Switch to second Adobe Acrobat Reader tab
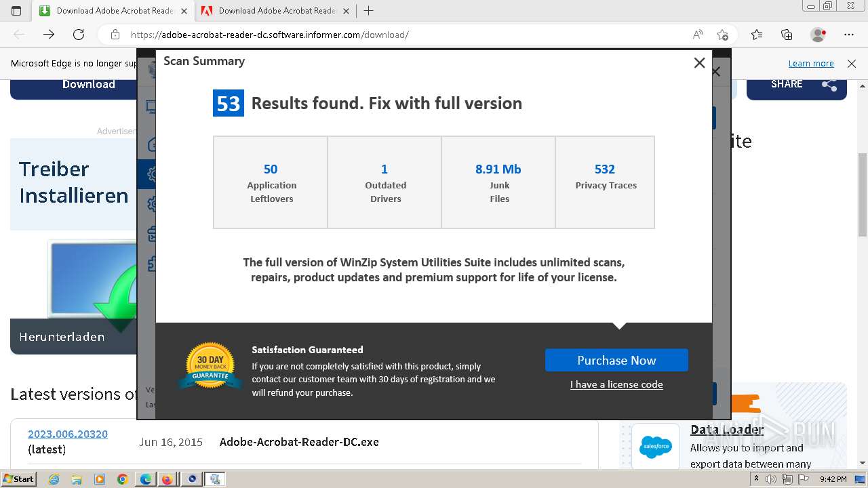The width and height of the screenshot is (868, 488). click(276, 11)
